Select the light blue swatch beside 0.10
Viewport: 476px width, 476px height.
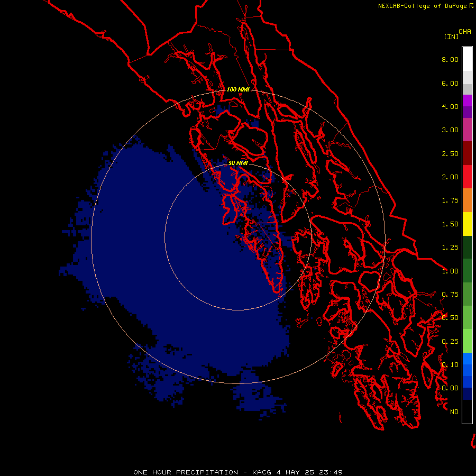click(467, 359)
